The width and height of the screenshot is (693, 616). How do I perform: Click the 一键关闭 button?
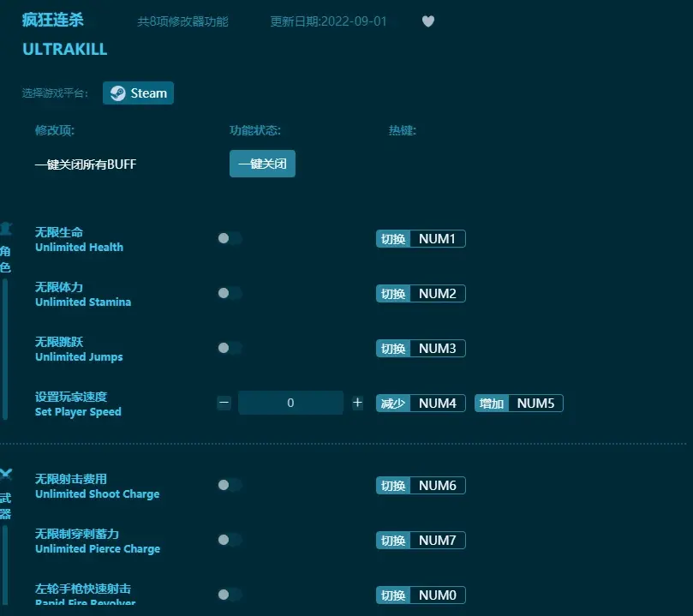click(262, 164)
